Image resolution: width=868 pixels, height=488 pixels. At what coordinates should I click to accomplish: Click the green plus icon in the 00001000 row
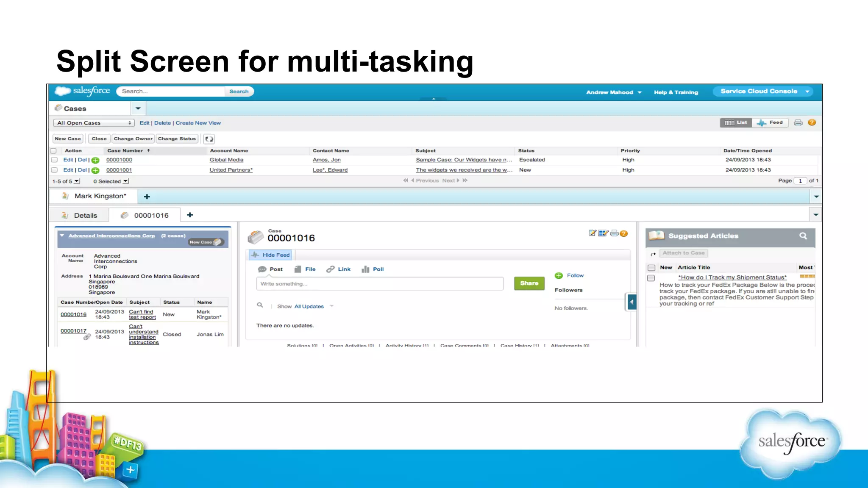coord(96,160)
